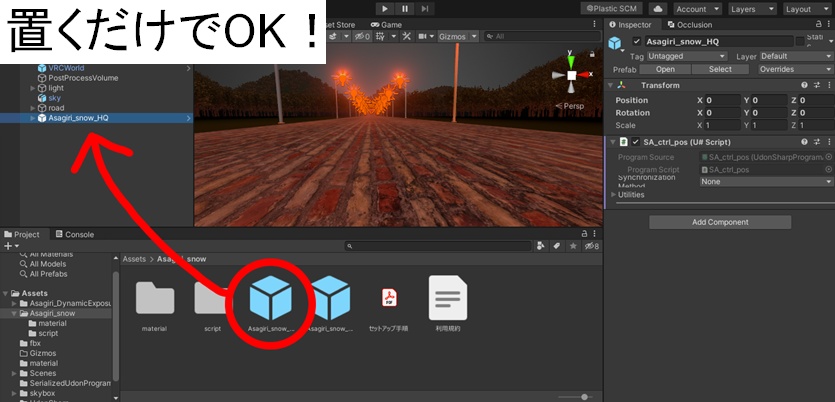Click the Play button in toolbar
835x402 pixels.
point(385,9)
